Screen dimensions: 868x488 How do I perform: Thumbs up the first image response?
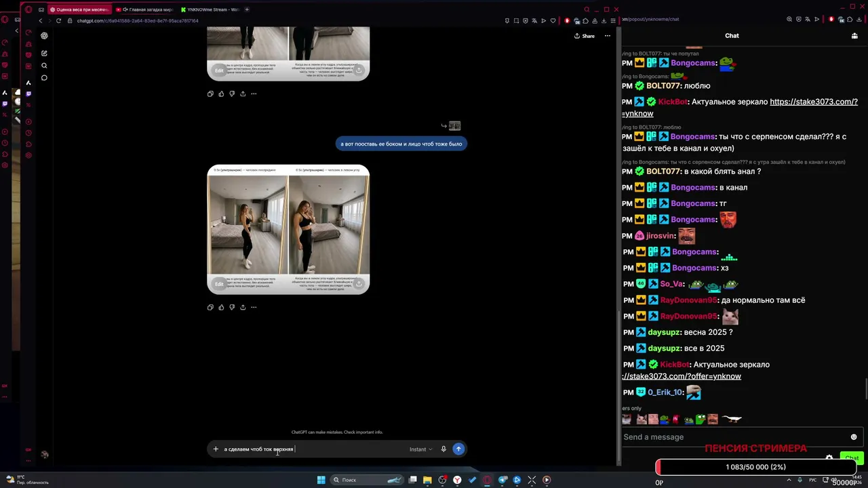click(x=221, y=94)
